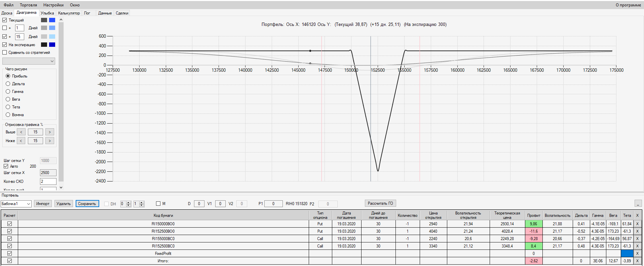This screenshot has width=644, height=266.
Task: Uncheck Расчет for the FixedProfit row
Action: 9,254
